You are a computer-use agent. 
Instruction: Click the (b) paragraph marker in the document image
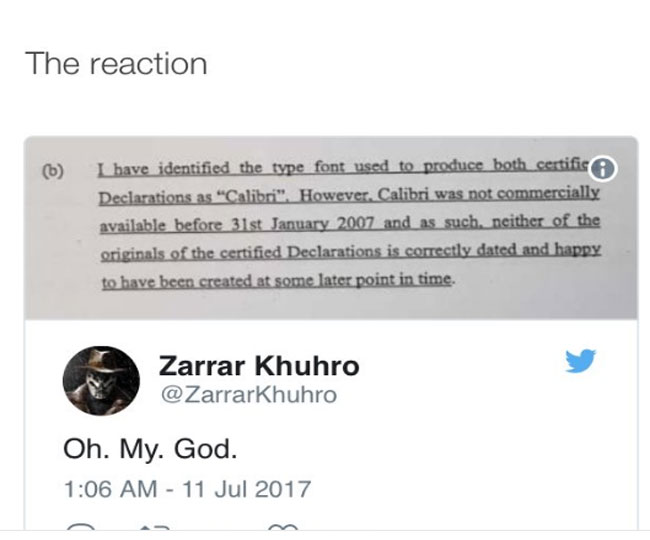point(53,171)
